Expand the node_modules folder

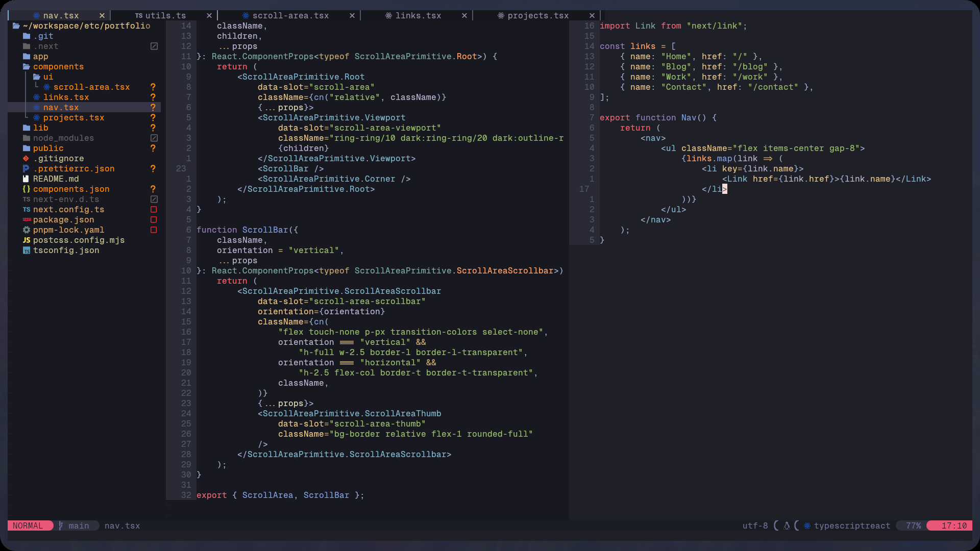59,138
